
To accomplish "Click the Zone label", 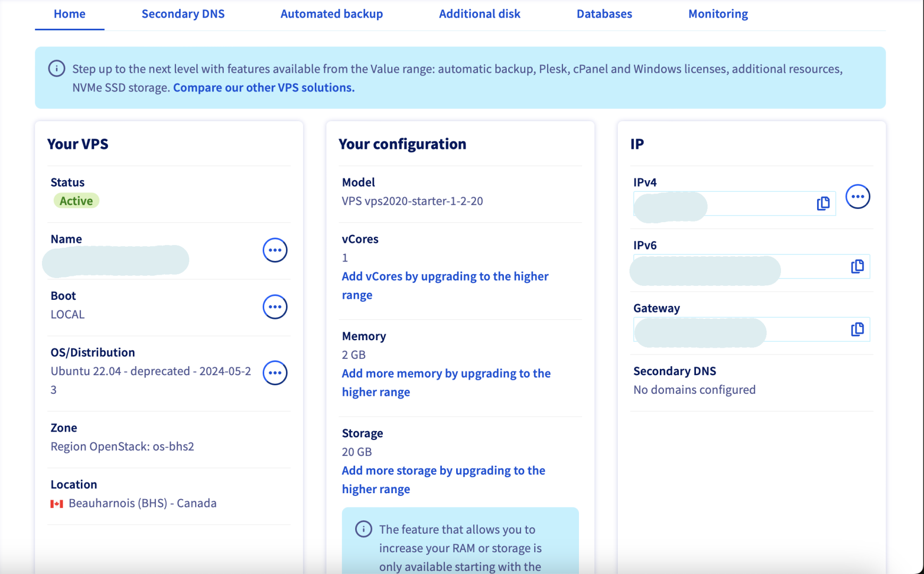I will tap(64, 428).
